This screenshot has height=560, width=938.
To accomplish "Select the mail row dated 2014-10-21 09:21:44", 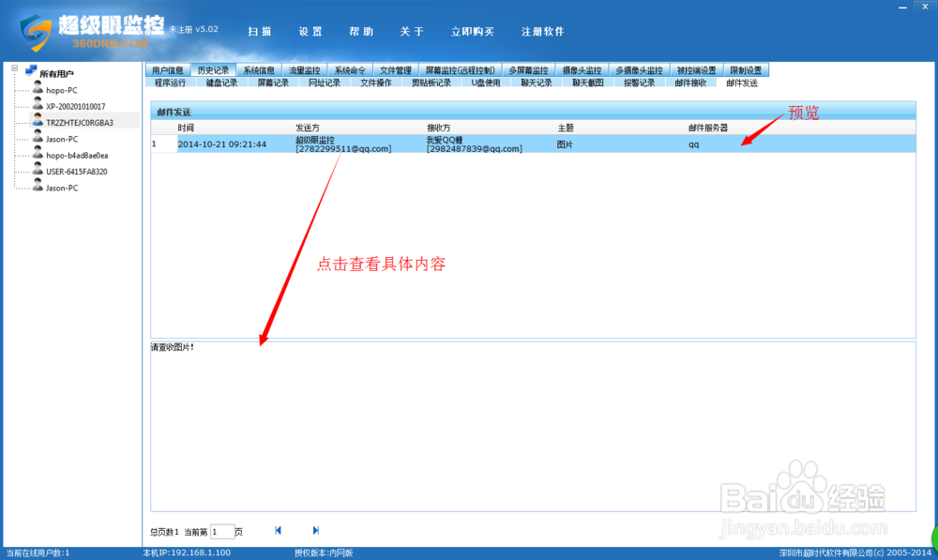I will [x=533, y=144].
